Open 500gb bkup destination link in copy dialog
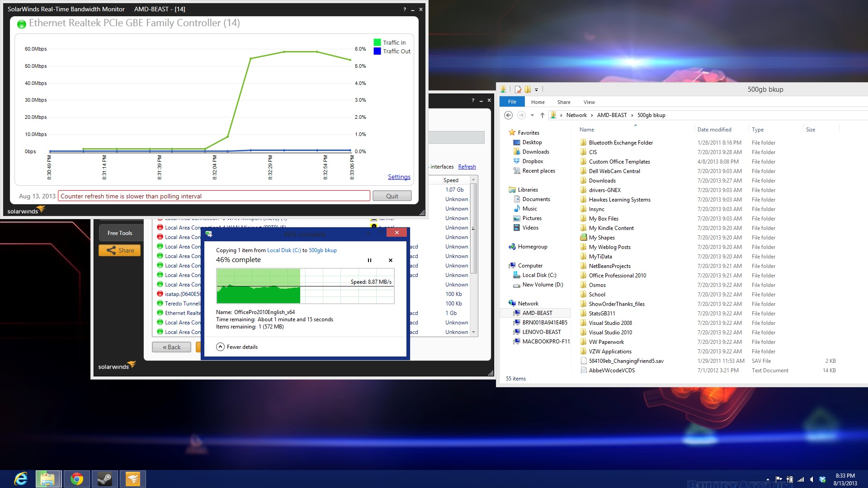This screenshot has width=868, height=488. tap(323, 250)
